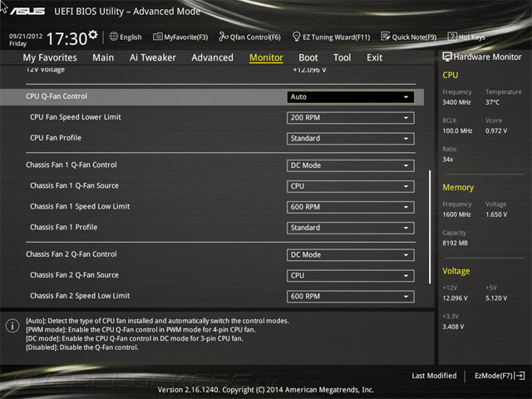Expand CPU Fan Speed Lower Limit dropdown
This screenshot has height=399, width=532.
[350, 118]
